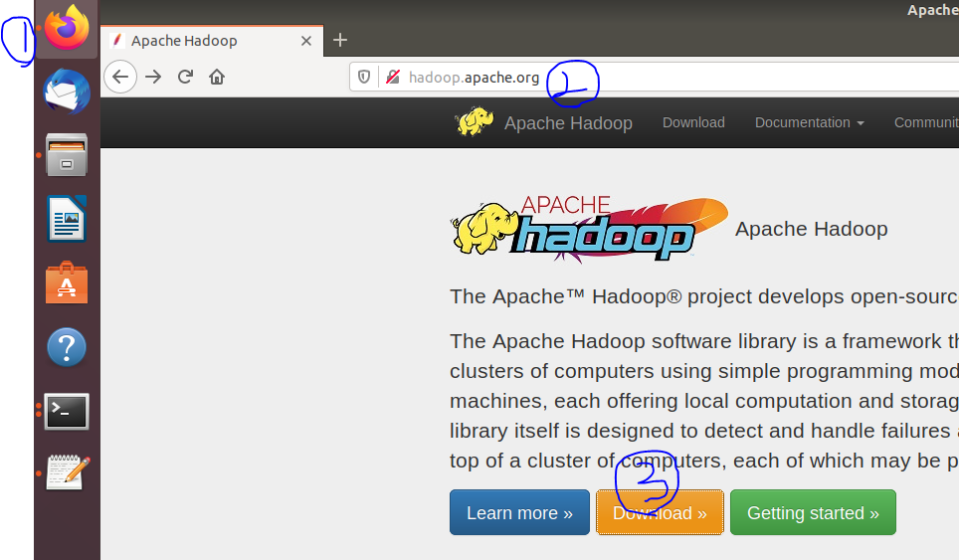Open the Terminal from the dock
The image size is (959, 560).
(x=67, y=412)
